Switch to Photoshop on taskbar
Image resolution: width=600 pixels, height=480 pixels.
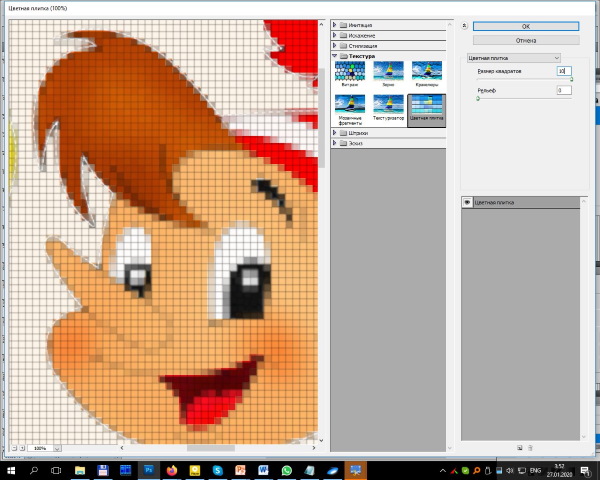148,470
